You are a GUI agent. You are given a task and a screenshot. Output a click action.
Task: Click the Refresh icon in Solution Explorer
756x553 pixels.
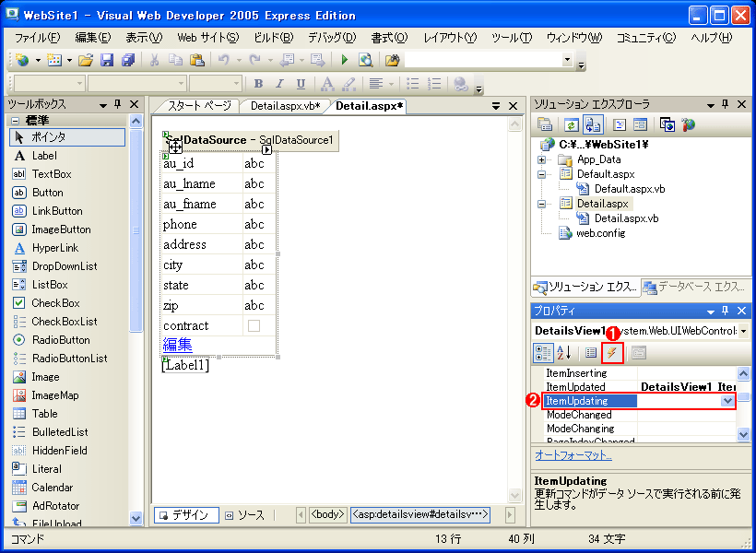571,124
